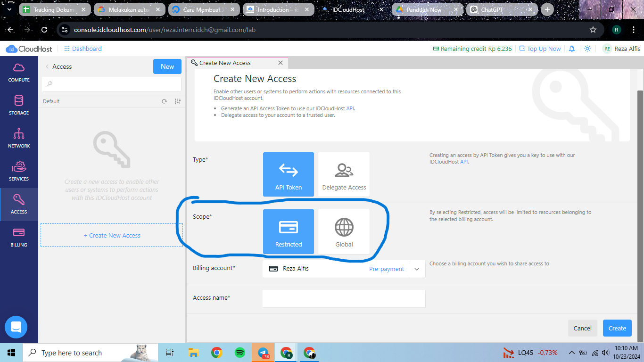Open the Reza Alfis user menu

tap(621, 49)
